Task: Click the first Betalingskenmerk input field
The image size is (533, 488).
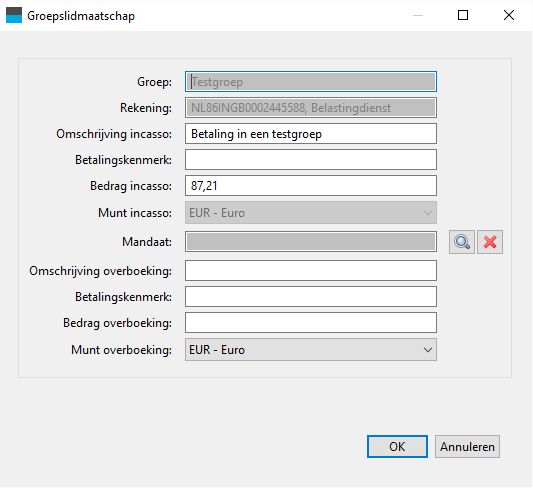Action: coord(311,159)
